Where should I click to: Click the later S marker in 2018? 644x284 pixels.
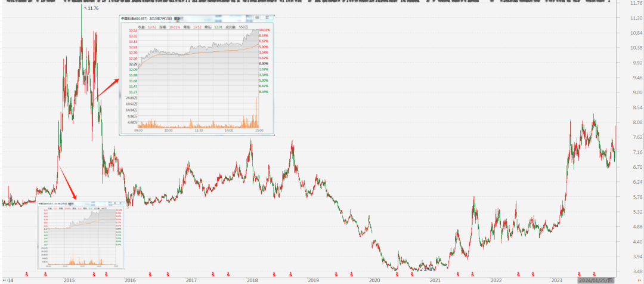pos(290,274)
